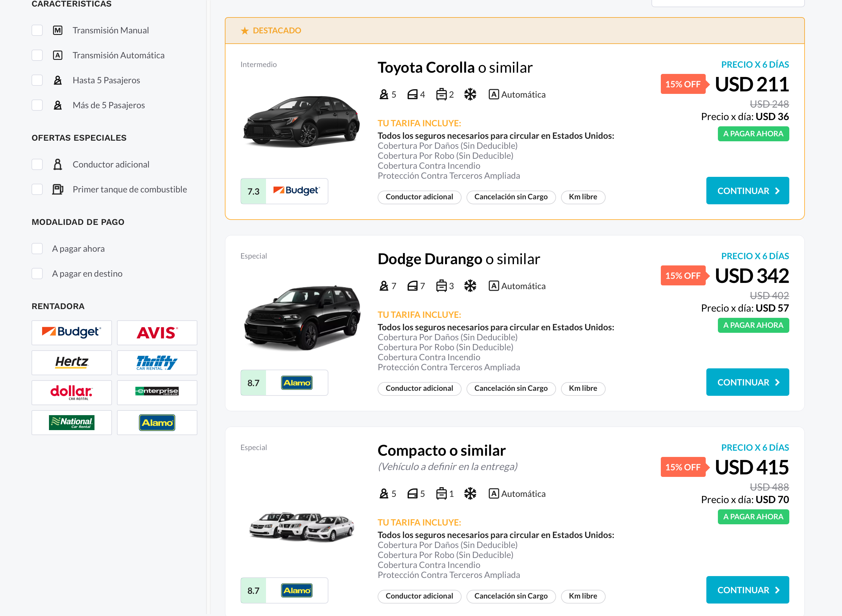Click A PAGAR AHORA badge on Compacto card

tap(753, 517)
